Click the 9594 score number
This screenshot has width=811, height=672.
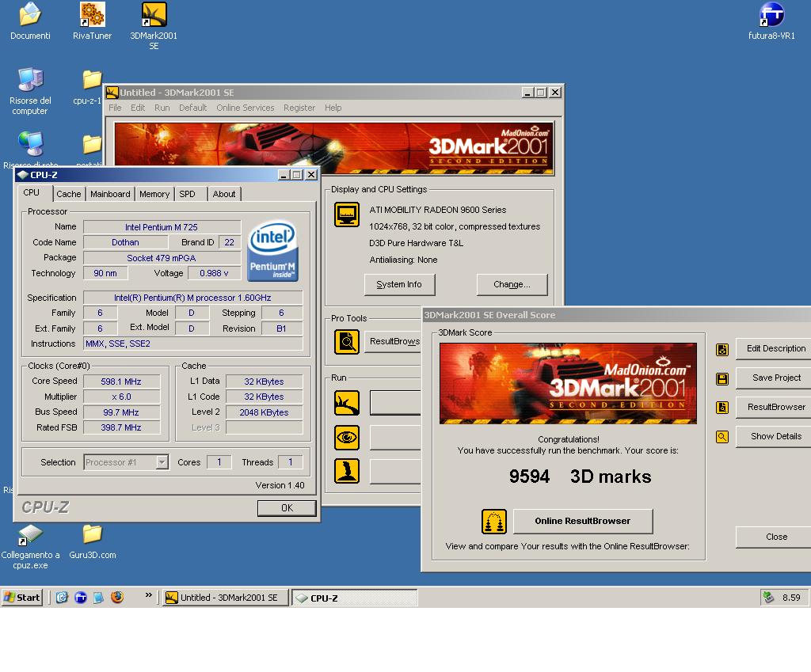tap(529, 476)
